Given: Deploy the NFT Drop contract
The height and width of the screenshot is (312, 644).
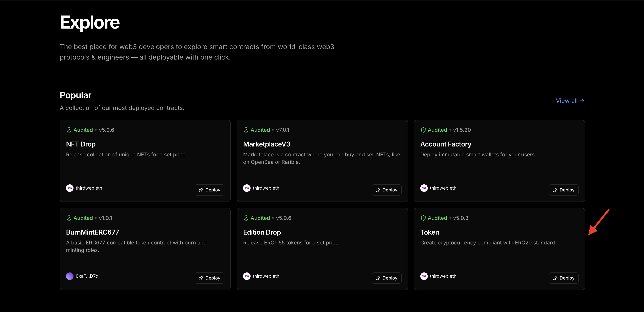Looking at the screenshot, I should click(x=209, y=190).
